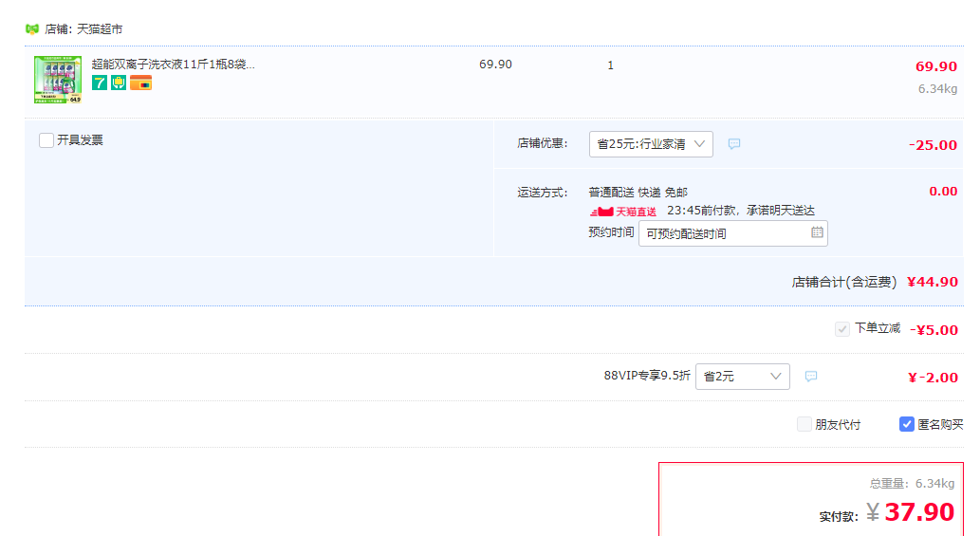The height and width of the screenshot is (536, 980).
Task: Click the item weight 6.34kg under subtotal
Action: point(937,89)
